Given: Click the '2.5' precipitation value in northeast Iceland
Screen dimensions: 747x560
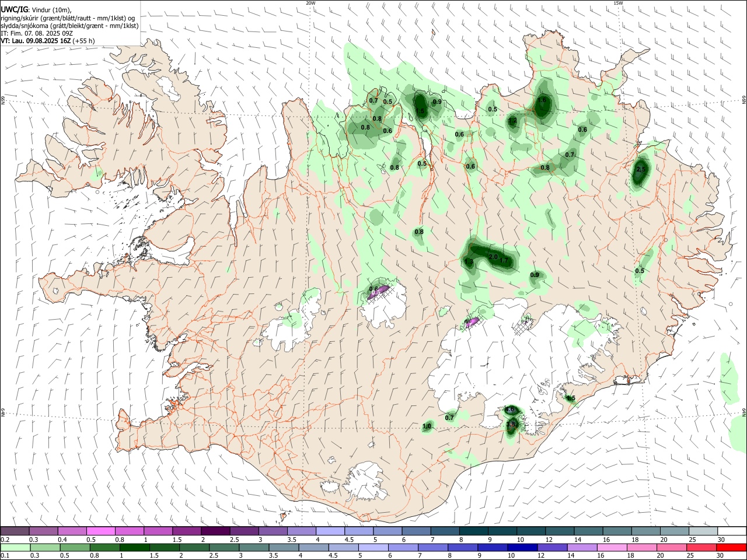Looking at the screenshot, I should (641, 170).
